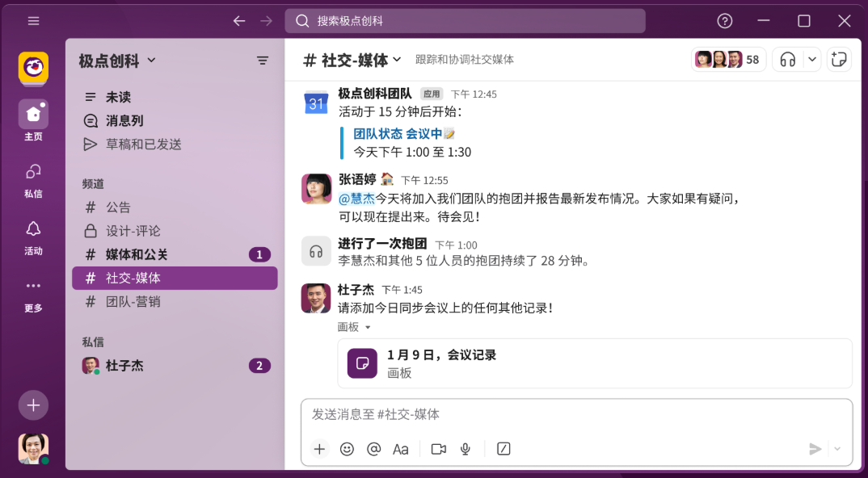The image size is (868, 478).
Task: Record an audio clip with the microphone icon
Action: click(x=465, y=449)
